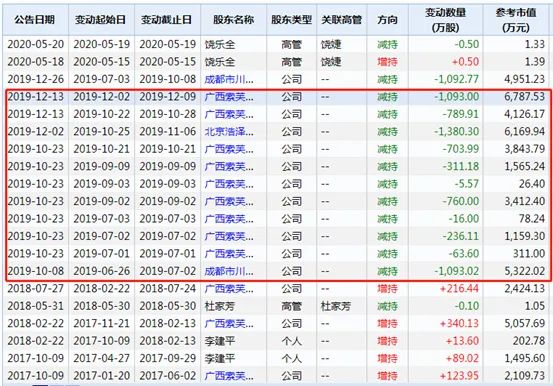Click the start date 2019-10-22 cell
Viewport: 553px width, 386px height.
pyautogui.click(x=102, y=114)
